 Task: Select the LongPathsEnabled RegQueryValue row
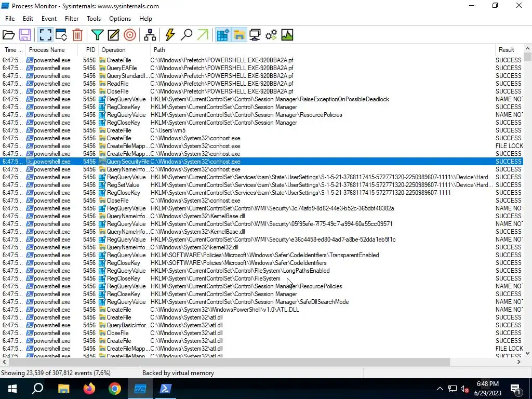(x=262, y=271)
